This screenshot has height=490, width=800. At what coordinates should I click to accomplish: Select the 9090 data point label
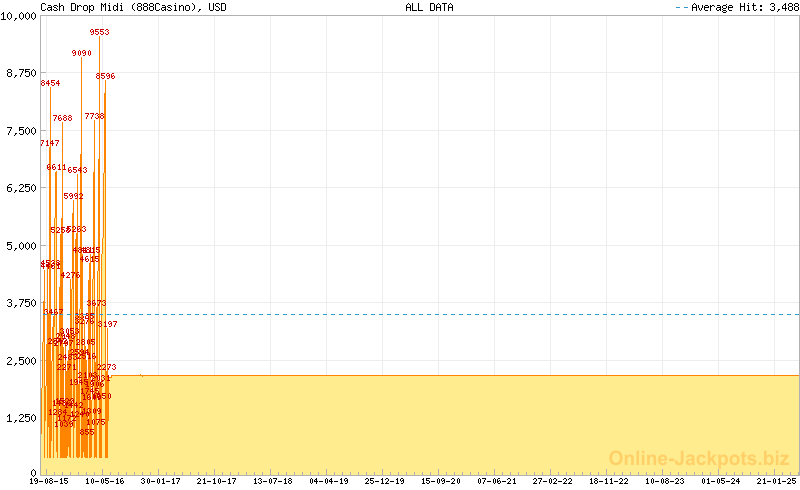[x=81, y=53]
